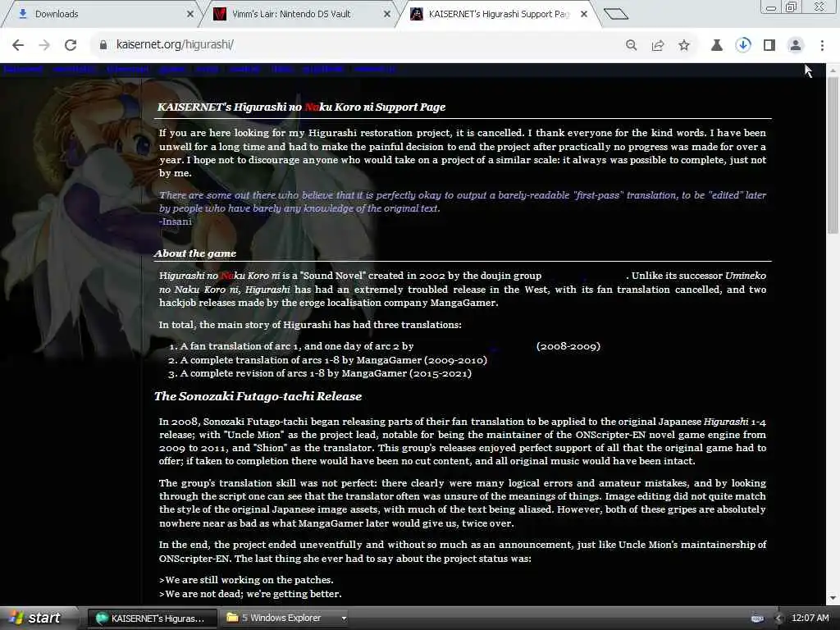The width and height of the screenshot is (840, 630).
Task: Bookmark this page with the star
Action: [684, 45]
